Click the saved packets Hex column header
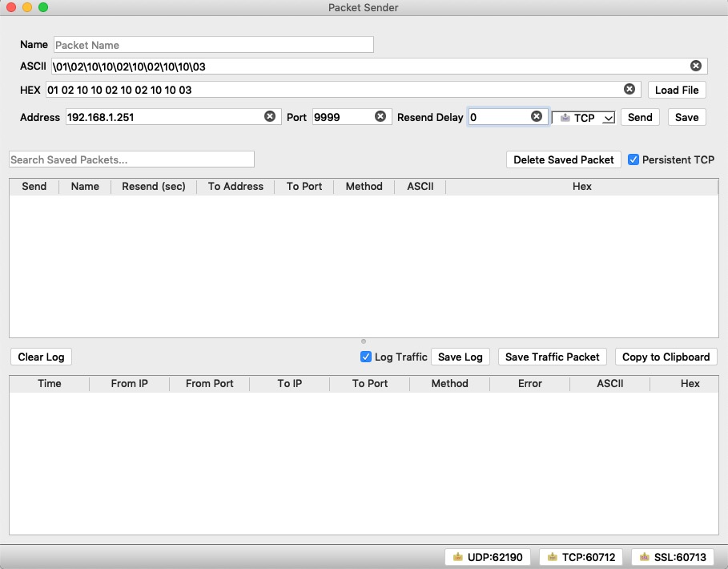The width and height of the screenshot is (728, 569). [x=581, y=186]
